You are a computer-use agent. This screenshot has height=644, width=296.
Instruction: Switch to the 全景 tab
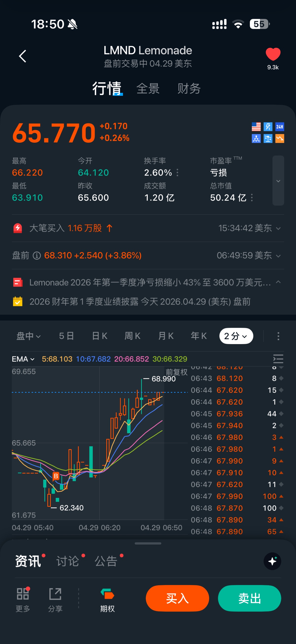click(x=148, y=89)
